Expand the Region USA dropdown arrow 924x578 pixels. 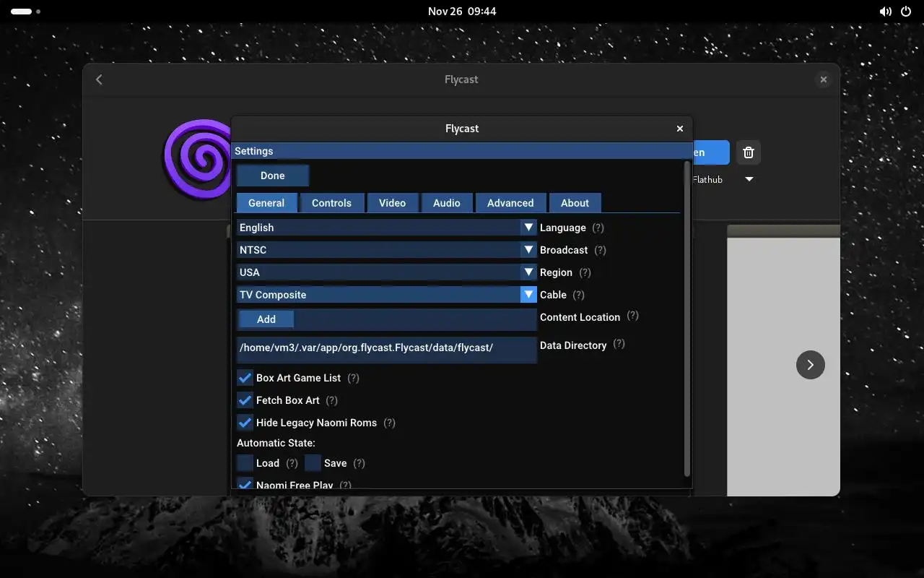click(x=528, y=272)
